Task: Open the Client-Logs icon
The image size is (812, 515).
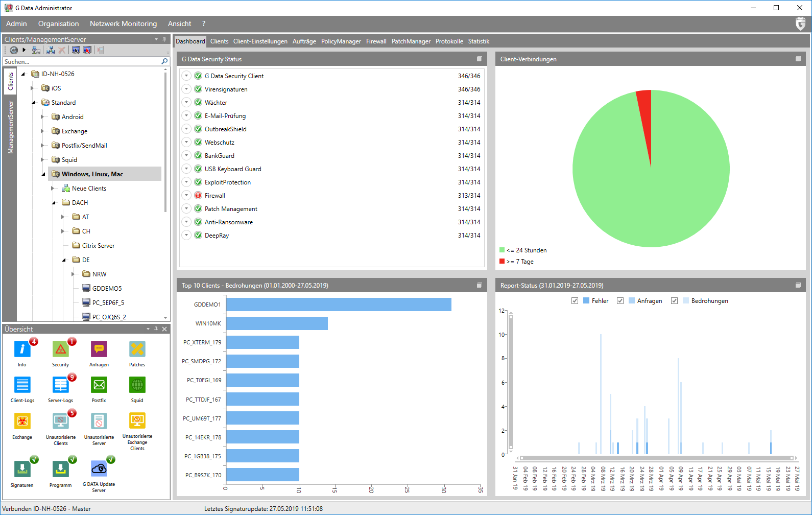Action: [22, 385]
